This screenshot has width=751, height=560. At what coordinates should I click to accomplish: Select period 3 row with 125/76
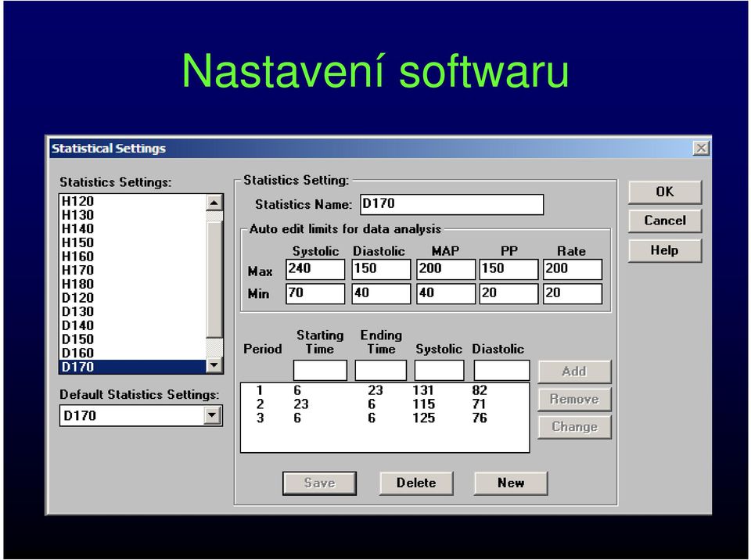[x=385, y=418]
